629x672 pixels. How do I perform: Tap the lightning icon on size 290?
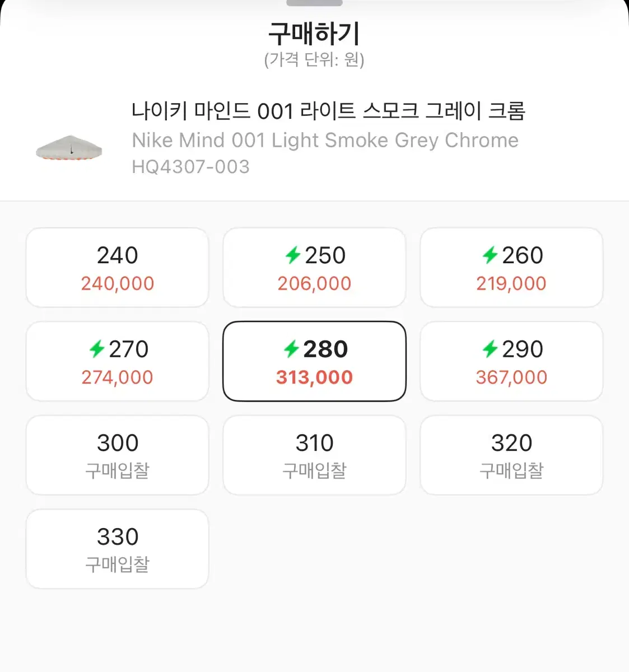490,349
